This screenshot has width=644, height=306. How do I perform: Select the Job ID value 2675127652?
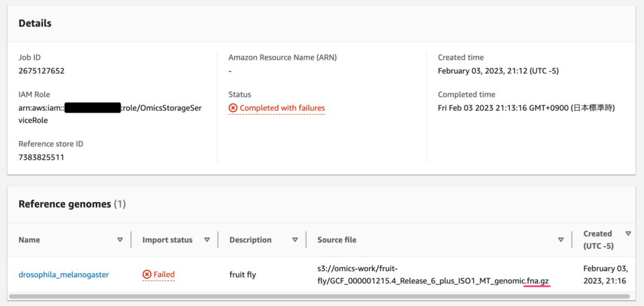pyautogui.click(x=42, y=71)
